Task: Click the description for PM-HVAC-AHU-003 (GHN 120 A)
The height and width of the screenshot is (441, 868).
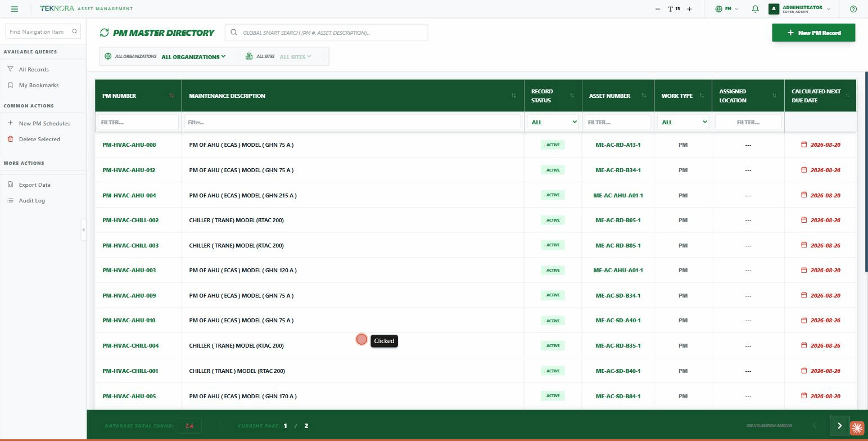Action: click(243, 270)
